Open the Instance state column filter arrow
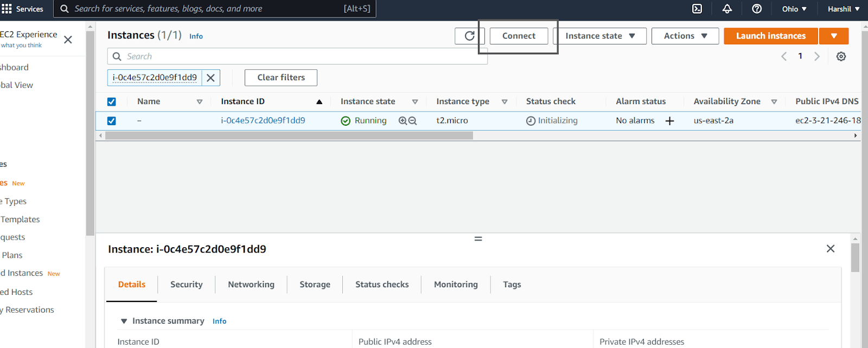Screen dimensions: 868x348 tap(415, 102)
